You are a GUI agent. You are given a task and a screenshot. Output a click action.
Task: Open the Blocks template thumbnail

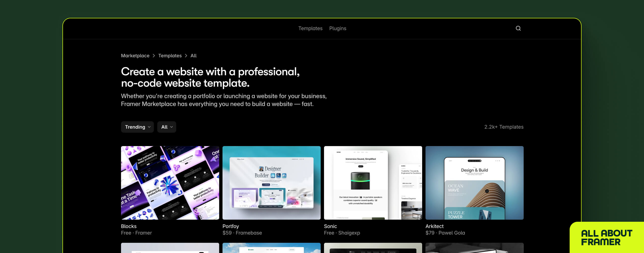[x=170, y=183]
